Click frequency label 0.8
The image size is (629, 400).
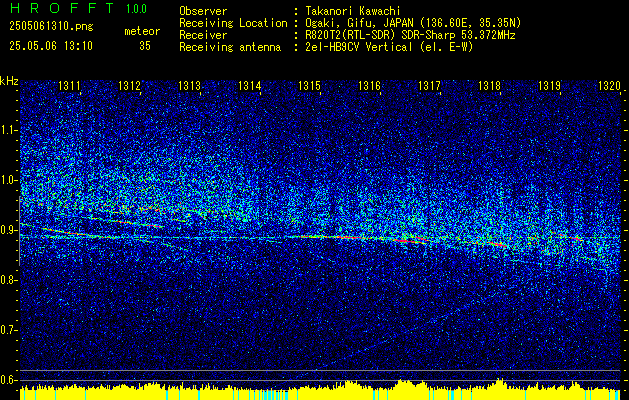click(x=8, y=280)
